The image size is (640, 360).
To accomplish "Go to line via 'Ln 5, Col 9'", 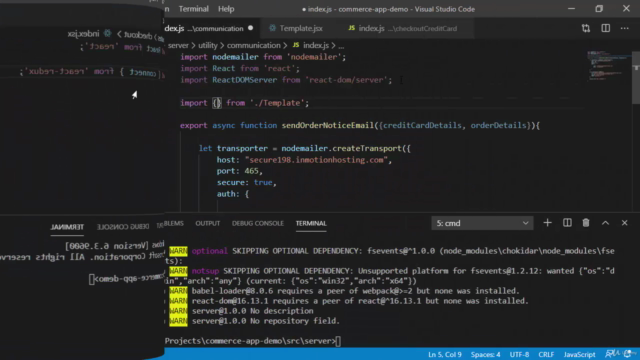I will tap(444, 354).
